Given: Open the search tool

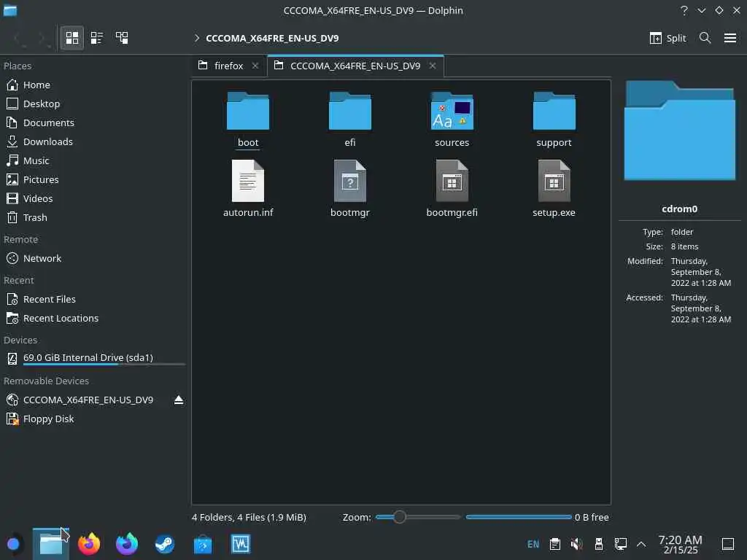Looking at the screenshot, I should [x=705, y=38].
